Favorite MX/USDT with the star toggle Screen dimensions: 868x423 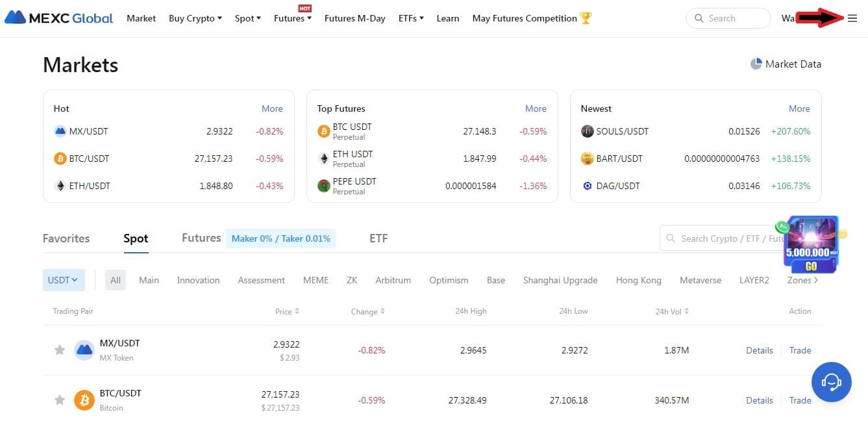[x=59, y=350]
